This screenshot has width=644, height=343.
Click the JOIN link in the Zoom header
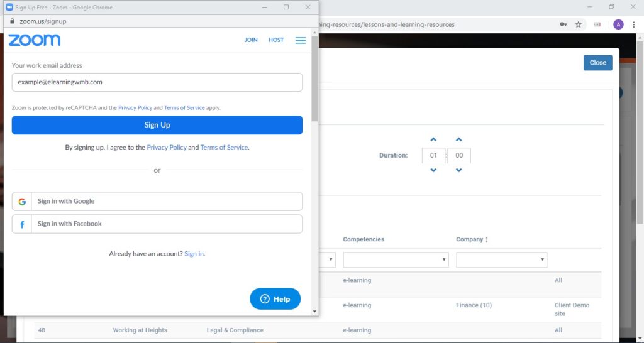[x=251, y=40]
